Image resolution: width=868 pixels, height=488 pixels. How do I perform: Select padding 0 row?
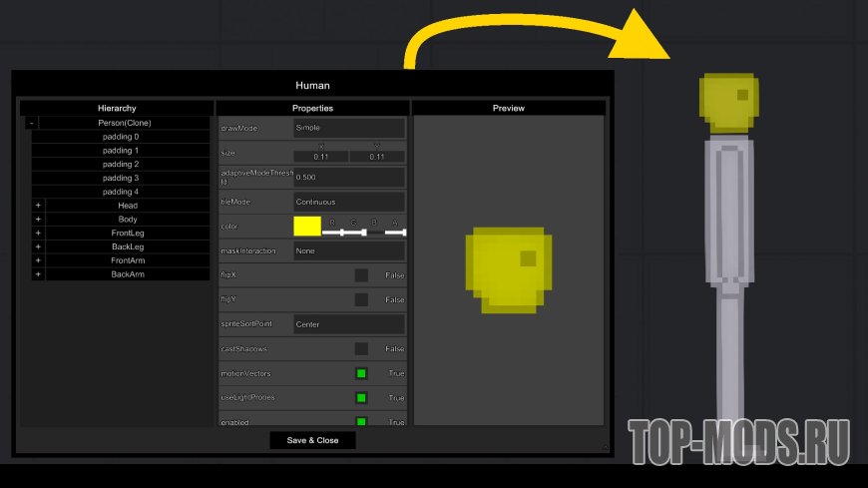121,137
